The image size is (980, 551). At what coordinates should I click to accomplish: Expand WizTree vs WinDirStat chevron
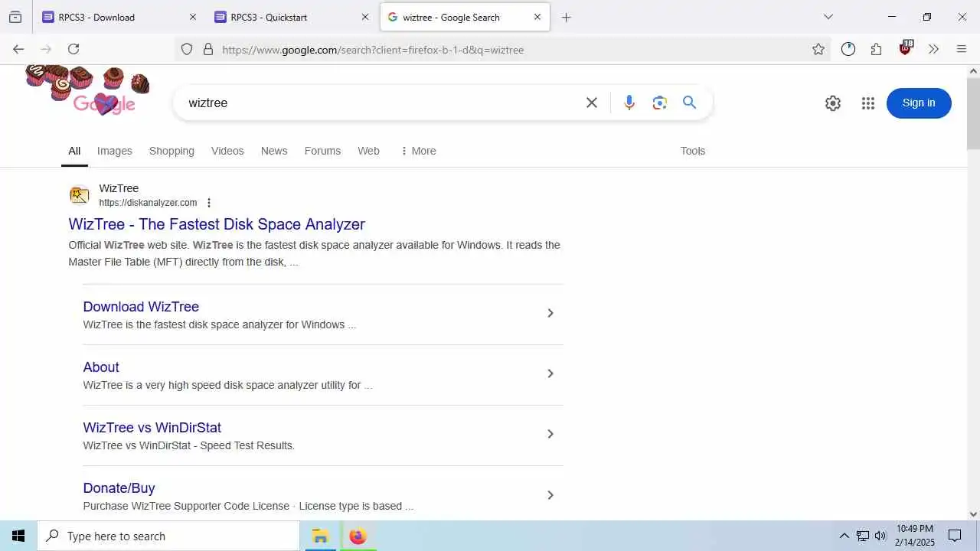(550, 434)
